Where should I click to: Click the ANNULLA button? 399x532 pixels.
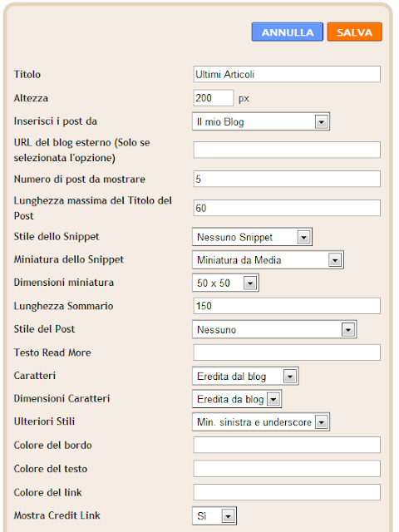click(x=287, y=32)
